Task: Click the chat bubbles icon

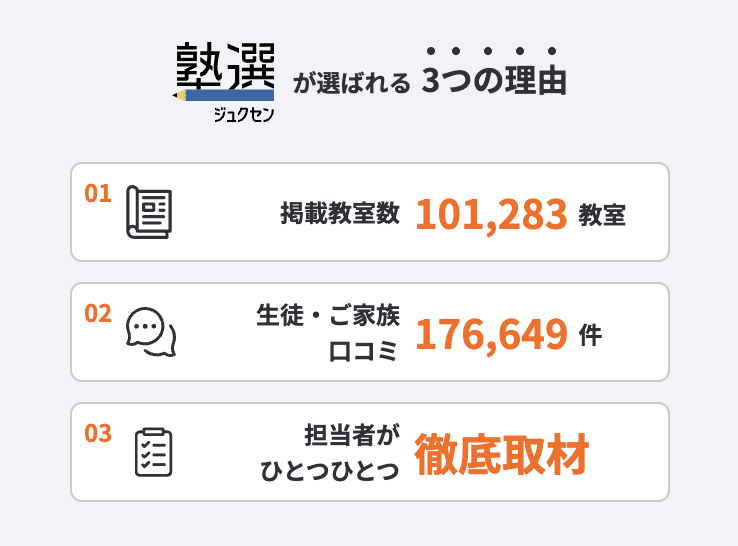Action: point(151,332)
